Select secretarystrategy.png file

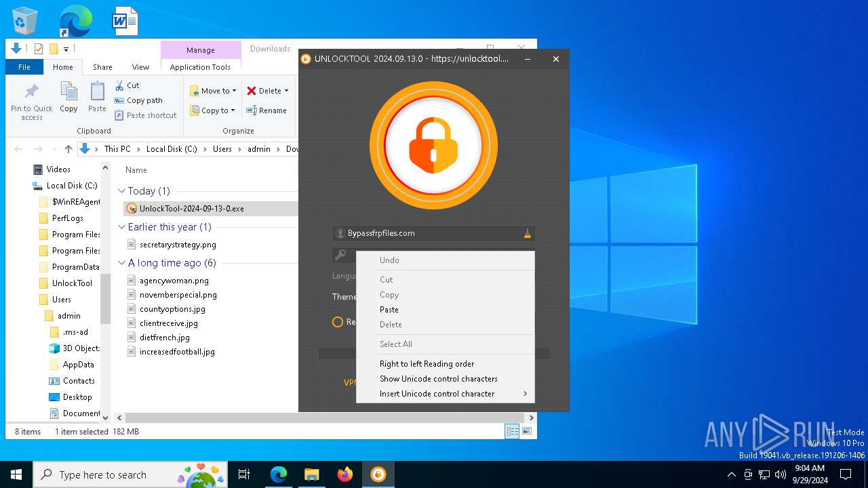click(x=178, y=245)
